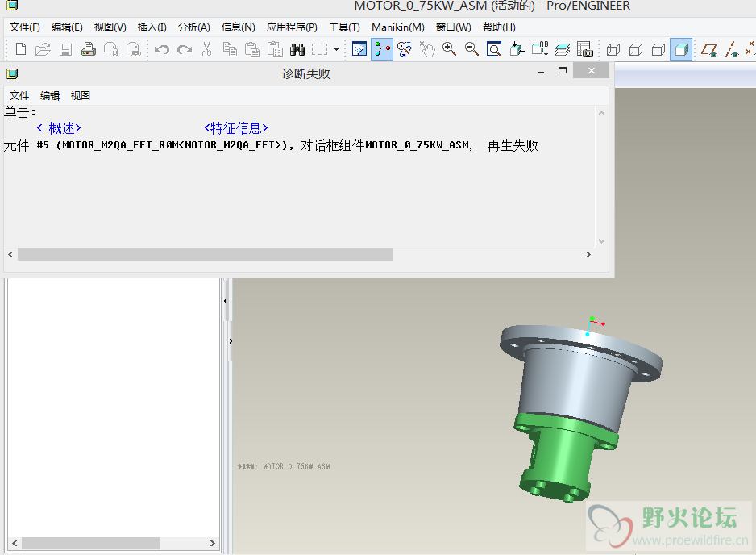Send mail with attachment icon
Viewport: 756px width, 555px height.
[111, 49]
